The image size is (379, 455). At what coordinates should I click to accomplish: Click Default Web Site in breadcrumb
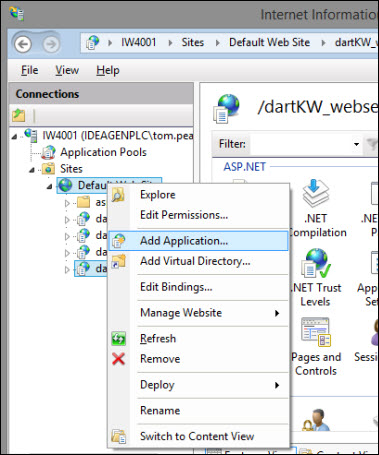[x=269, y=42]
